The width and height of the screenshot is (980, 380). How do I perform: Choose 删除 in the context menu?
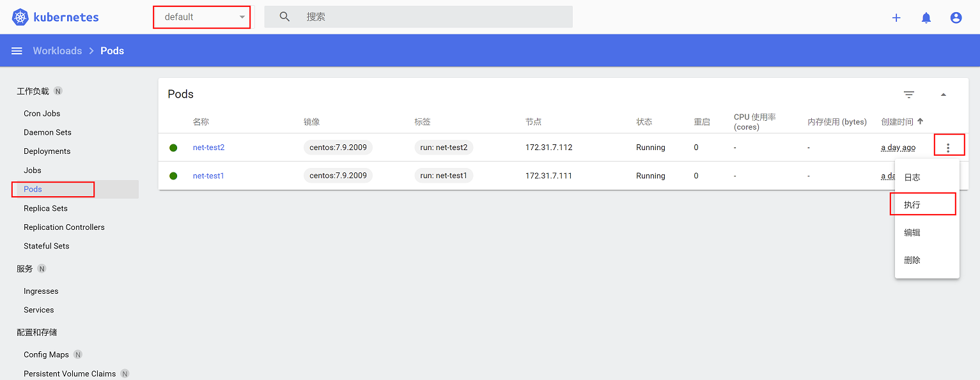(912, 261)
